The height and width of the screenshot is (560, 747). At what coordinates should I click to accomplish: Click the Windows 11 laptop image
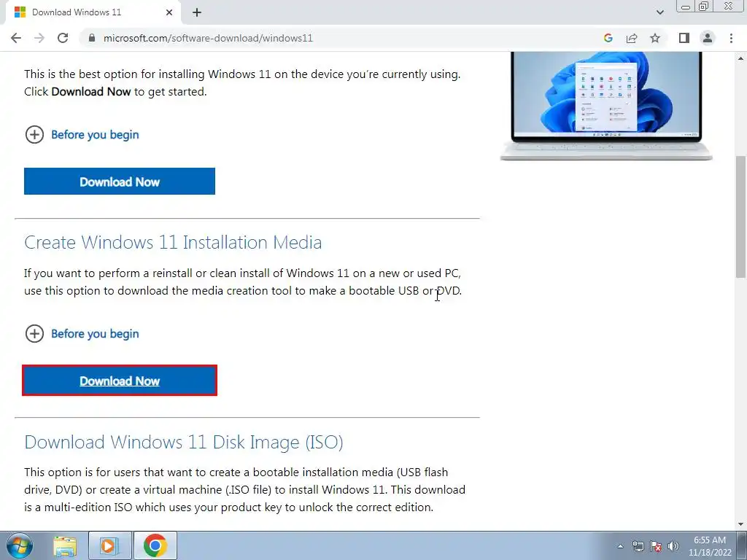point(606,106)
